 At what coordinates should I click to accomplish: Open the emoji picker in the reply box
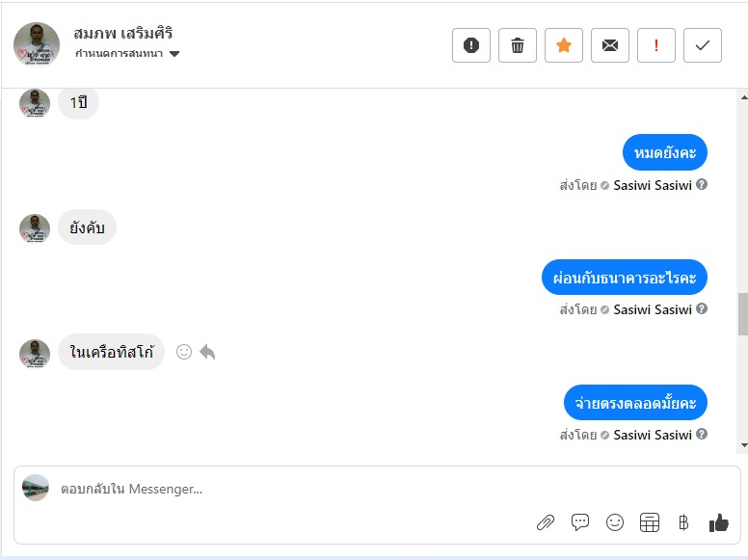point(615,522)
